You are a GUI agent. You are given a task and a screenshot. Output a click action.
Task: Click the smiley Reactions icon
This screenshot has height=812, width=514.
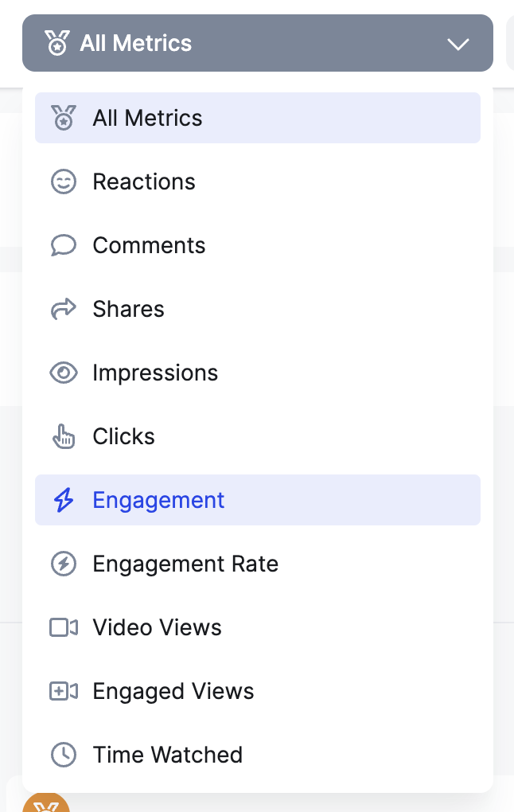click(x=63, y=182)
